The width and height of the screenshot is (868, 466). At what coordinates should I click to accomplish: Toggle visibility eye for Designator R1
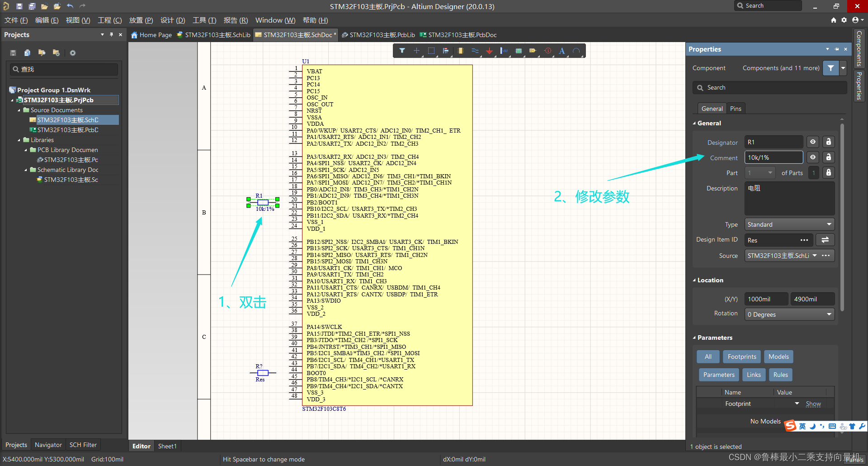813,142
